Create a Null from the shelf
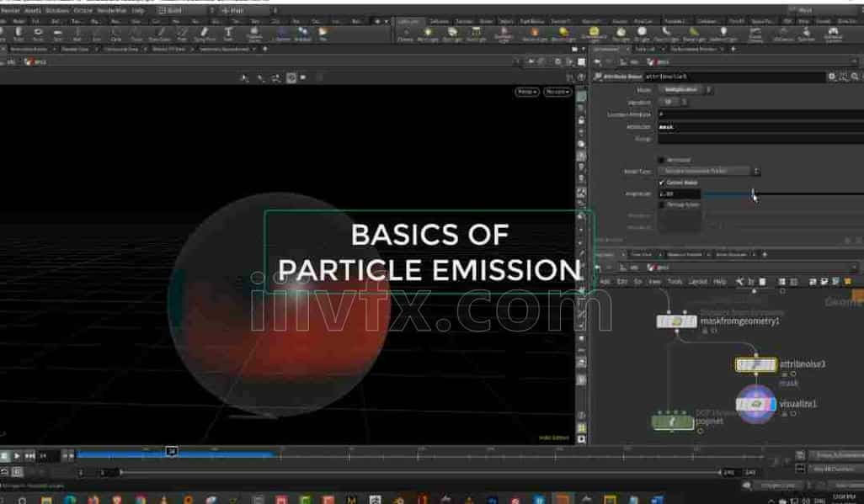This screenshot has height=504, width=864. coord(77,34)
